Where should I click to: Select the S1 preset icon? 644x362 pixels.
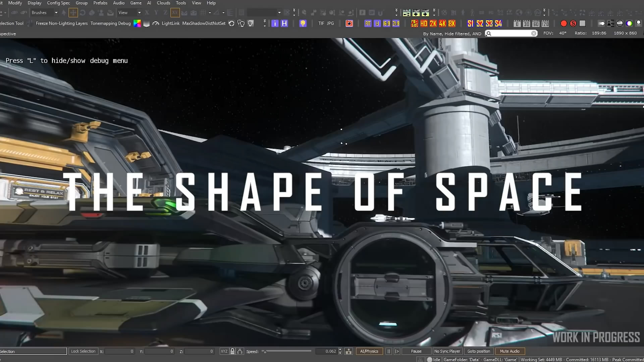tap(470, 23)
